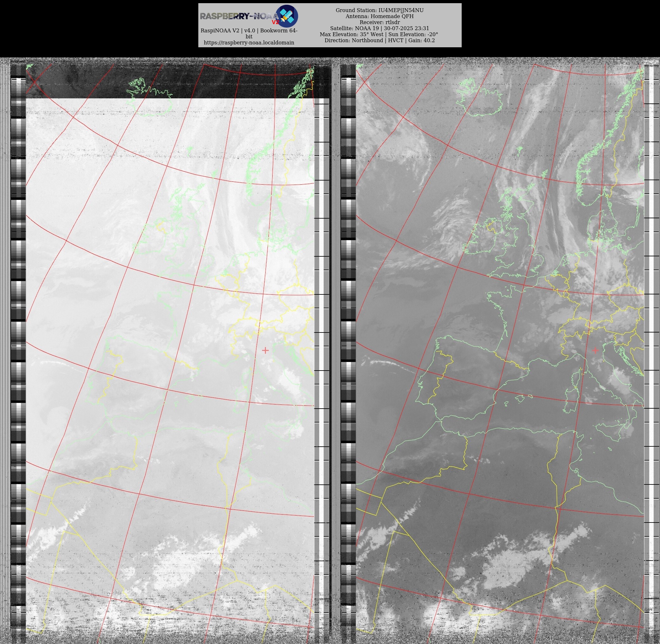Click the 'Ground Station: IU4MEP|JN54NU' line
This screenshot has width=660, height=644.
point(379,10)
